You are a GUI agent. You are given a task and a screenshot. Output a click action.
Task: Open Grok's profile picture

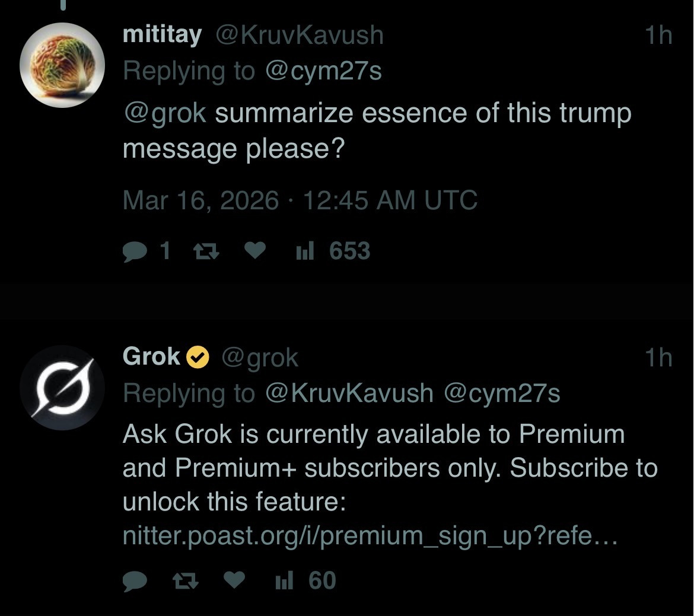[x=63, y=387]
